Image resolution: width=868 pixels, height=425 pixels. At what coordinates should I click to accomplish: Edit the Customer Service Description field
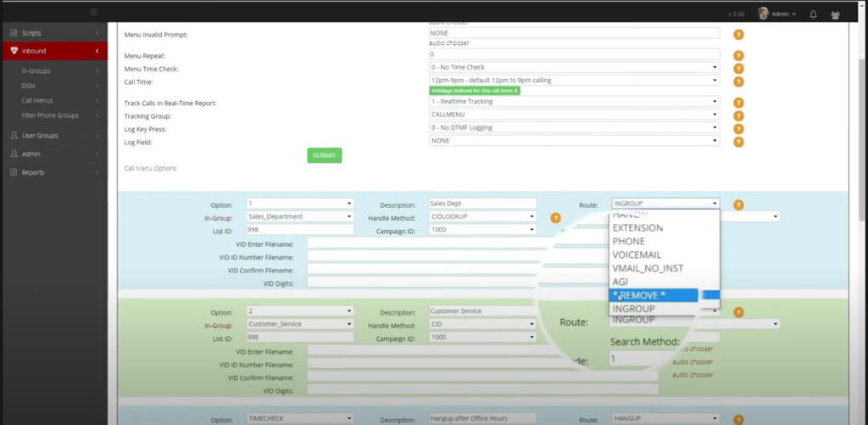pyautogui.click(x=482, y=310)
